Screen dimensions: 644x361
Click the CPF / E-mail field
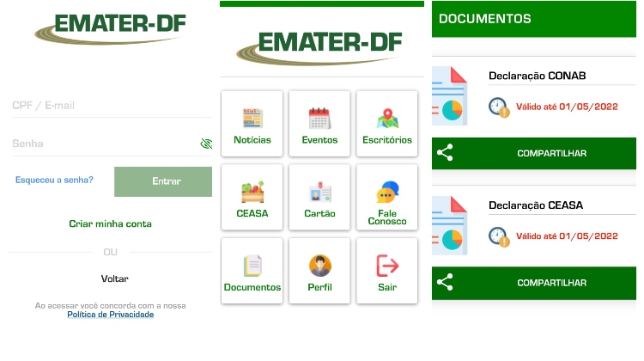103,106
